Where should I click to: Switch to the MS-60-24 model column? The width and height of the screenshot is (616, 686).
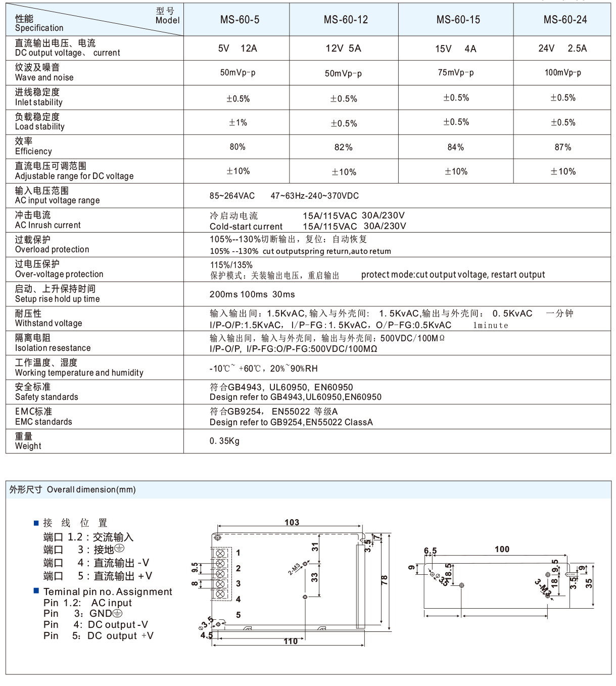(562, 20)
